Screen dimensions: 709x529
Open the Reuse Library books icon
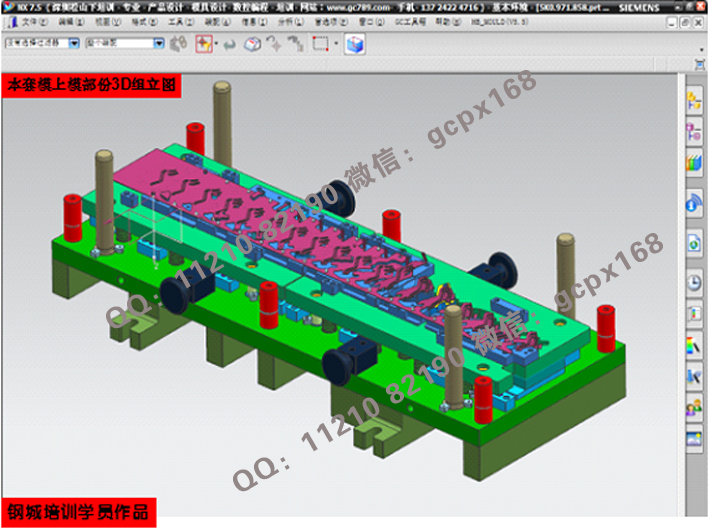pos(693,162)
